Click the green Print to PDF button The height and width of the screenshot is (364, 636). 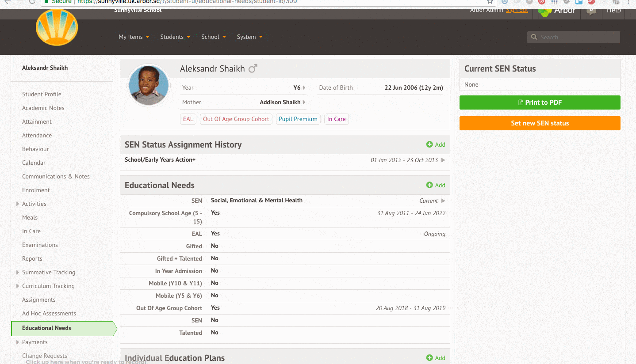pos(540,102)
